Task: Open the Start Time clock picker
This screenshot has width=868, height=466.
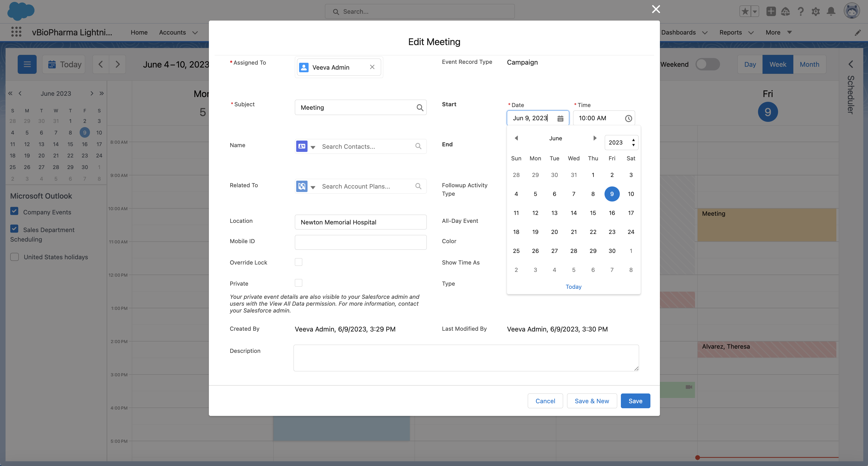Action: click(628, 118)
